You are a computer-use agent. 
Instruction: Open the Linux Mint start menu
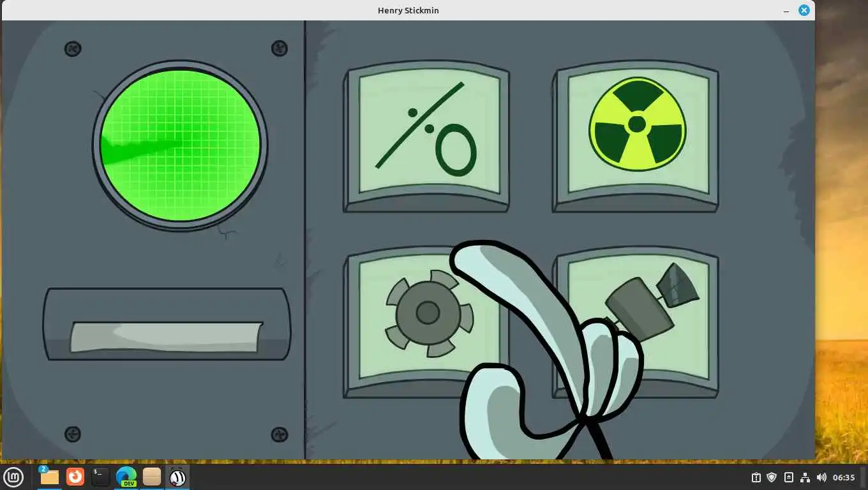[x=14, y=477]
